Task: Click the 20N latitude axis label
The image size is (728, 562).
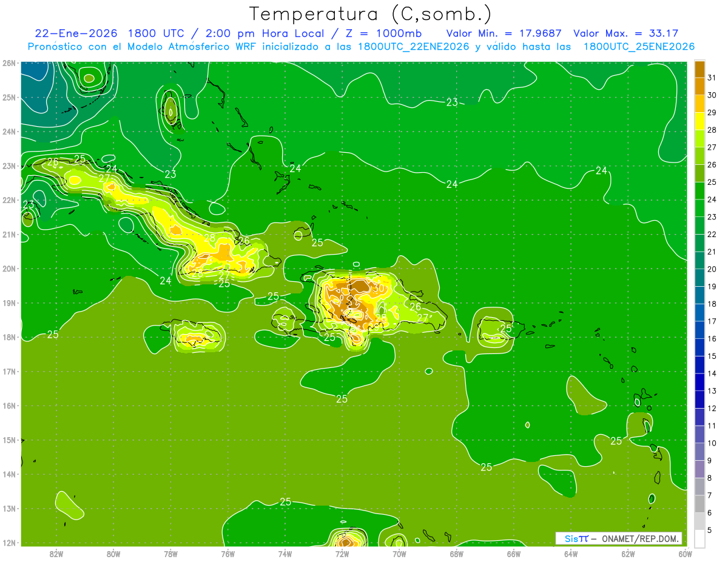Action: coord(9,269)
